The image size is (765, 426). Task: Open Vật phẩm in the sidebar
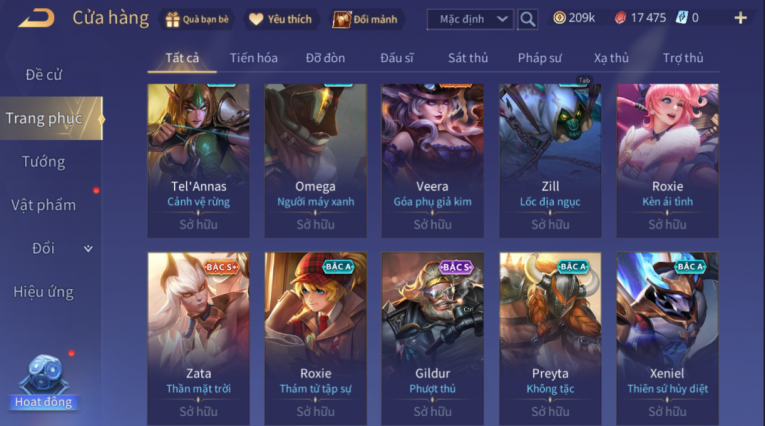point(43,205)
